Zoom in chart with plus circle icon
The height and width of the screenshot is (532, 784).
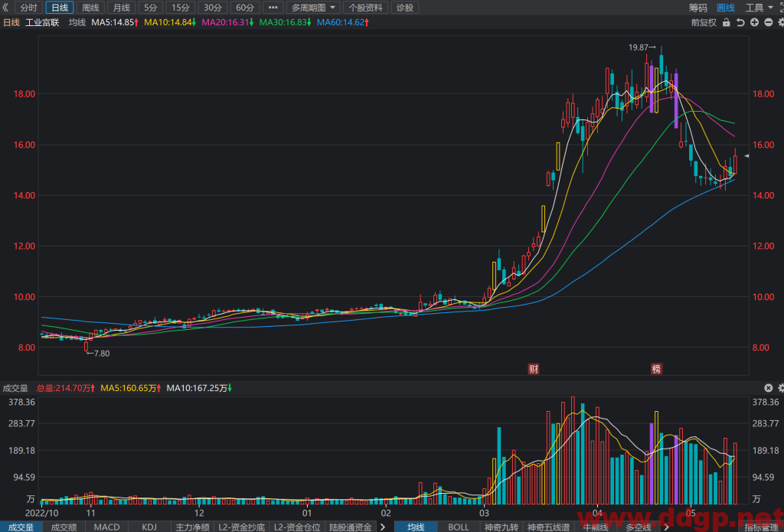(754, 22)
